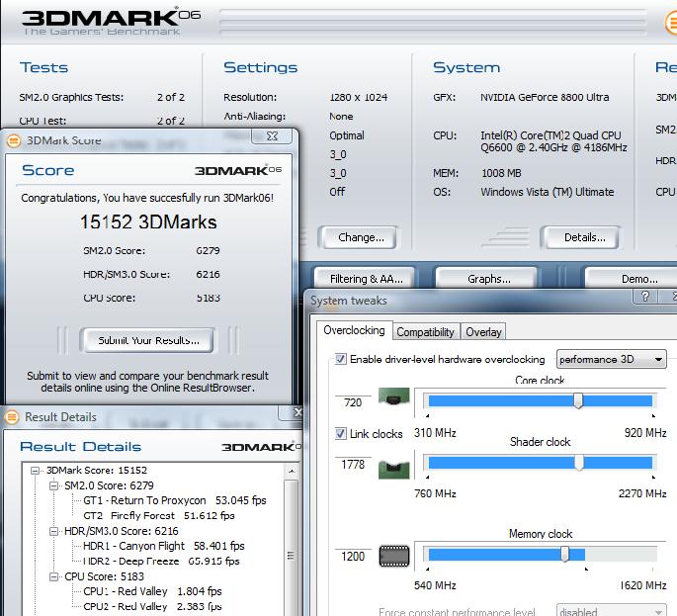Viewport: 677px width, 616px height.
Task: Click the Result Details scroll up arrow
Action: (x=292, y=471)
